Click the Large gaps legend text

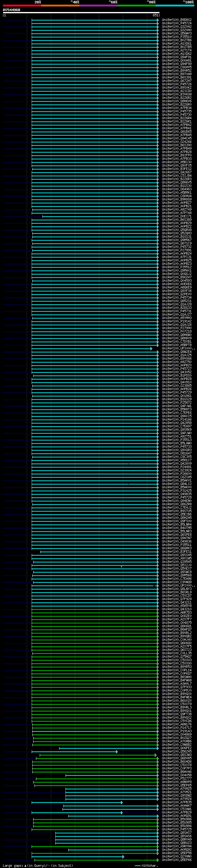(13, 865)
